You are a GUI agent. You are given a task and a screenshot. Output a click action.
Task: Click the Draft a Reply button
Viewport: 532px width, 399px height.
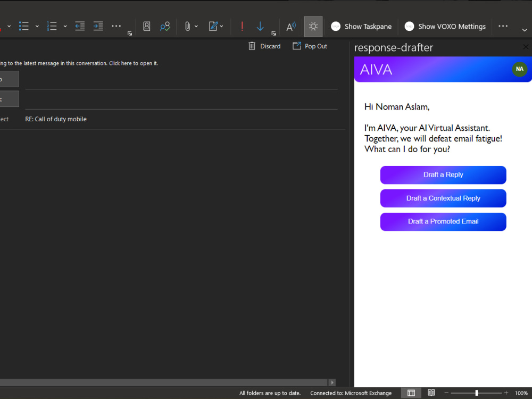click(443, 174)
